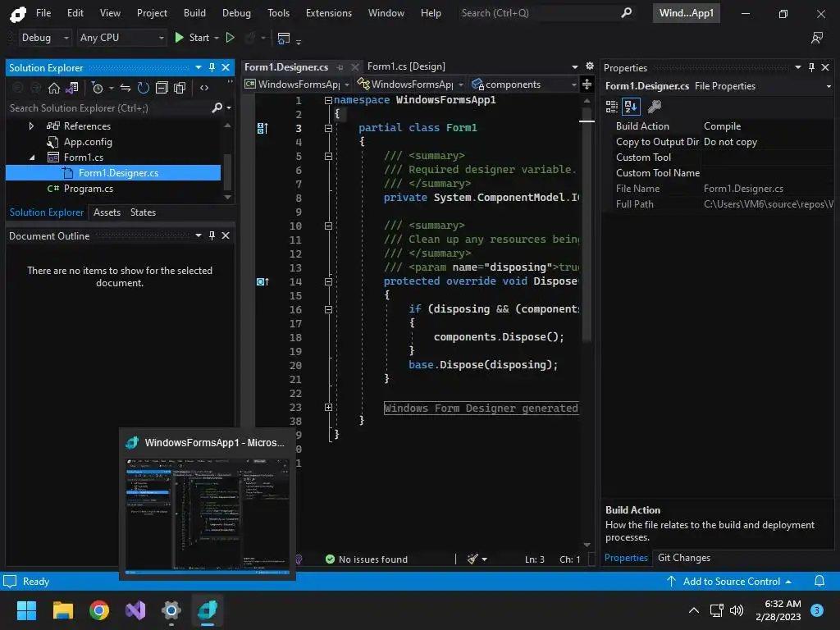Click the green Start debugging button

[192, 38]
